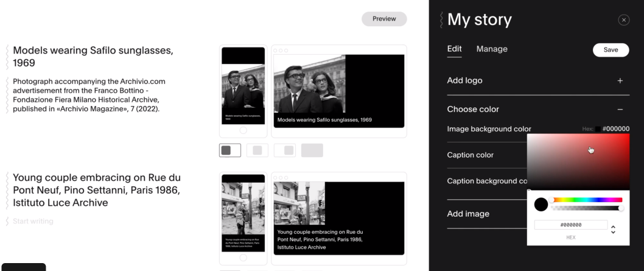Click the HEX label under the color input
Viewport: 644px width, 271px height.
571,238
